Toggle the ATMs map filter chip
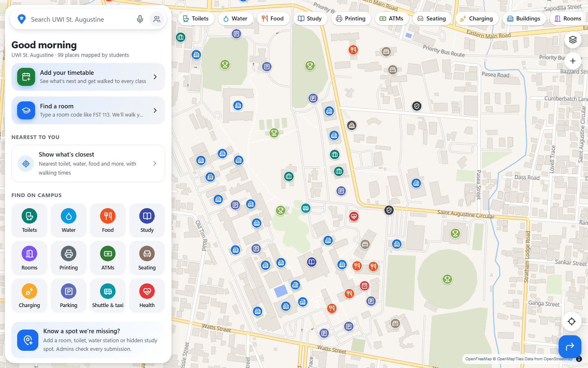This screenshot has width=588, height=368. tap(392, 18)
